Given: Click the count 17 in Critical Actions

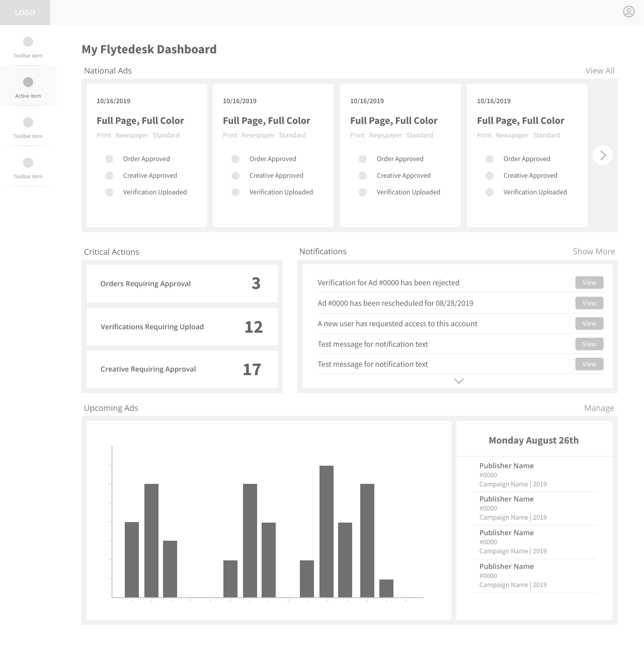Looking at the screenshot, I should 252,370.
